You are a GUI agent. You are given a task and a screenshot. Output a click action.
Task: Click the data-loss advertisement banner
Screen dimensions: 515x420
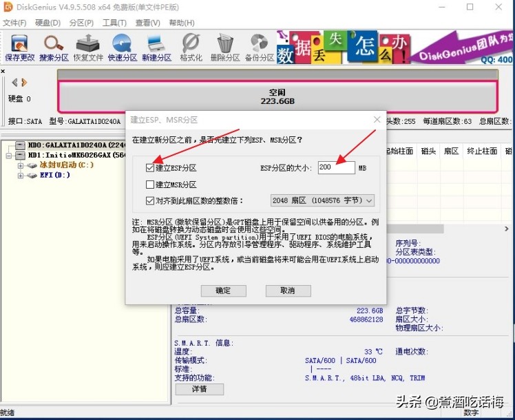click(394, 47)
